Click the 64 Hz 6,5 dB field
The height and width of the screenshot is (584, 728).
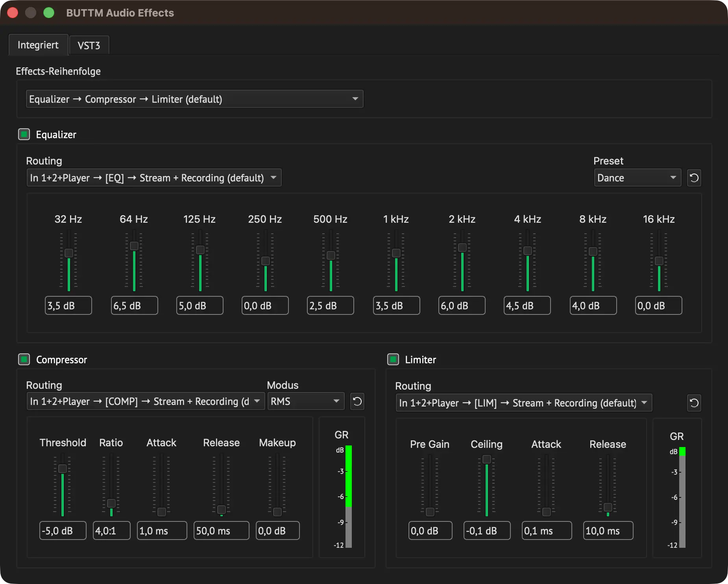135,305
